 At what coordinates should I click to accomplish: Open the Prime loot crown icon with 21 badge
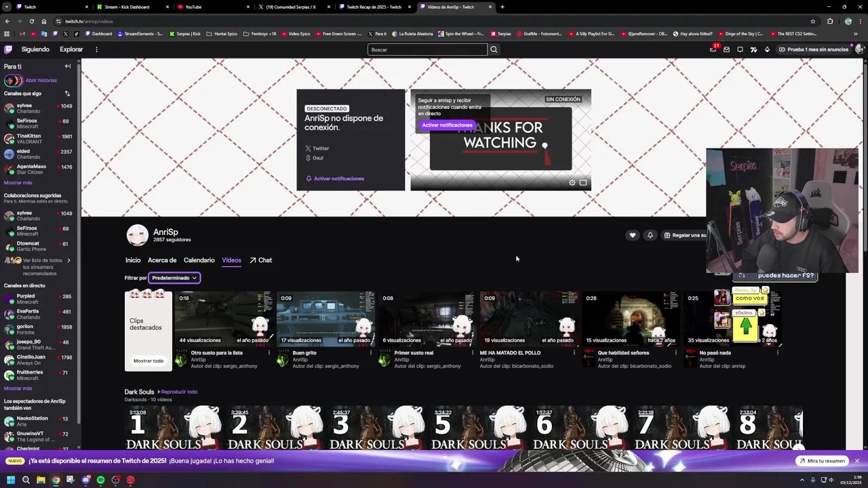click(x=713, y=49)
